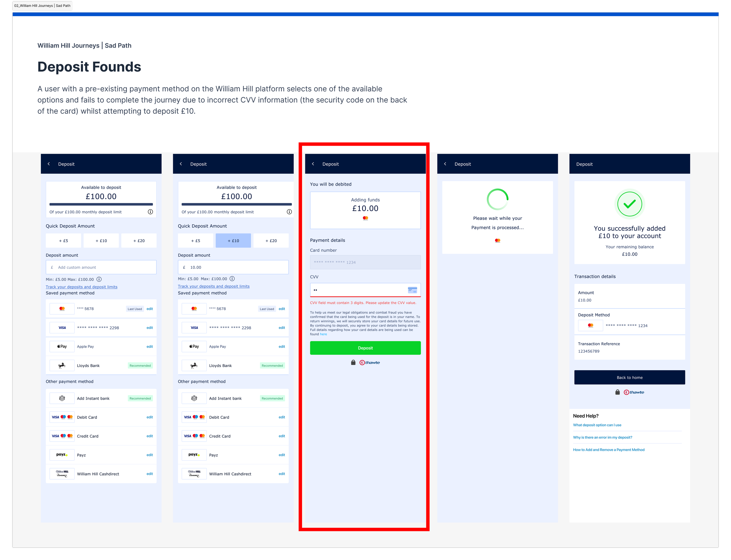731x560 pixels.
Task: Click the monthly deposit limit progress bar
Action: [101, 204]
